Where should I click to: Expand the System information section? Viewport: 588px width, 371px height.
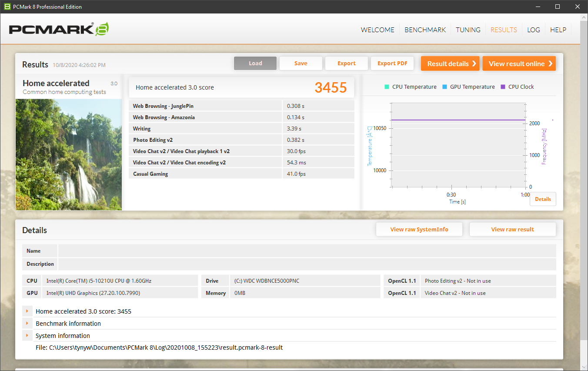27,335
